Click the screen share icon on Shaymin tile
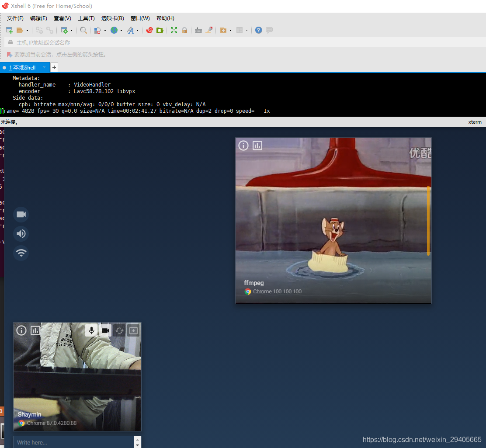Screen dimensions: 486x448 [x=133, y=330]
